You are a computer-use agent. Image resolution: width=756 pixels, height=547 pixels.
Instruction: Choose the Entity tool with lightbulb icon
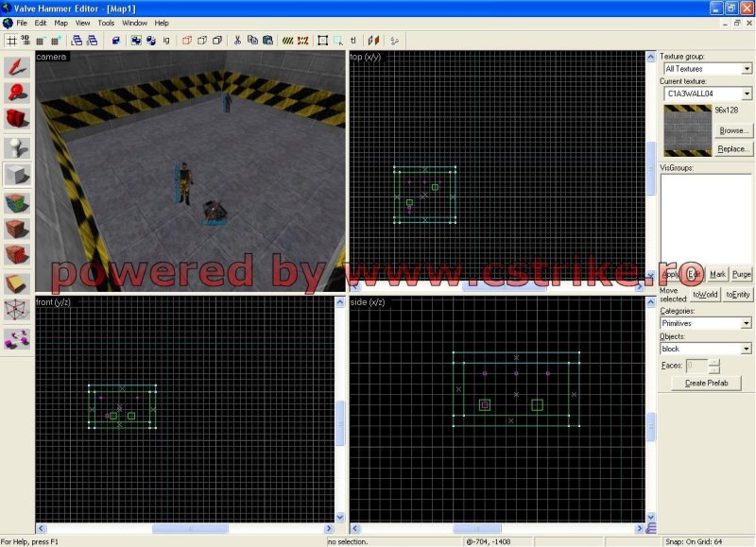17,147
